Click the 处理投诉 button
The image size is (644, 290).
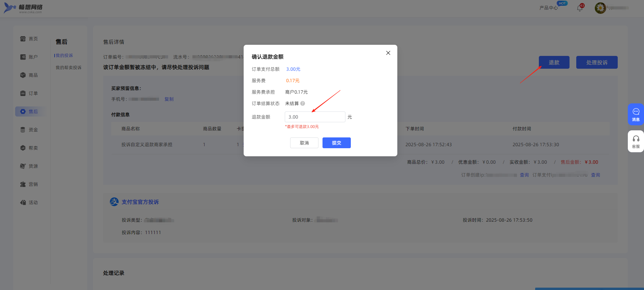click(596, 62)
